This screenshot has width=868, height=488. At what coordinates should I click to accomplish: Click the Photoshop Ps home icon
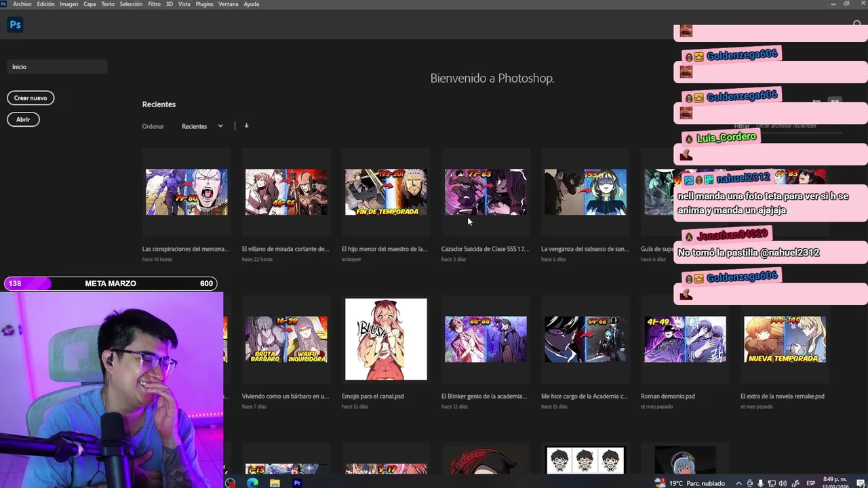click(15, 25)
